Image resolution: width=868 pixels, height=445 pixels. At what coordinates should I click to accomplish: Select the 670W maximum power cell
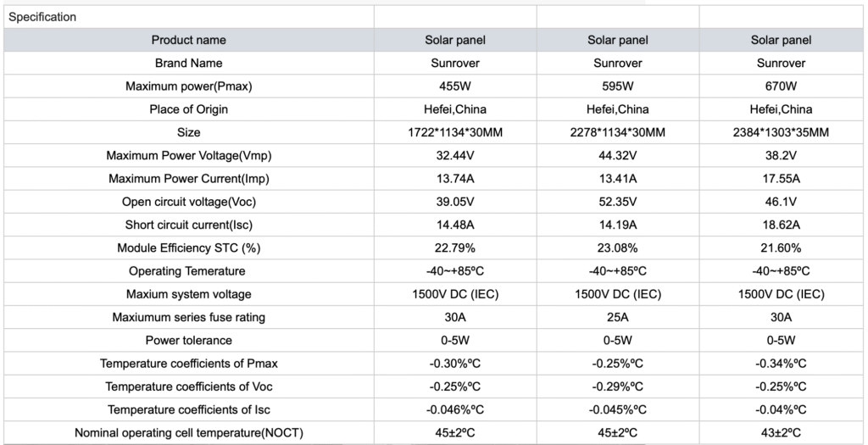coord(781,86)
